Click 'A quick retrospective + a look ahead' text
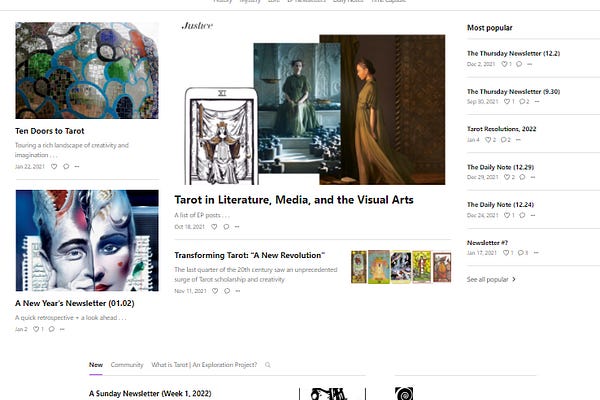Screen dimensions: 600x400 pyautogui.click(x=70, y=318)
